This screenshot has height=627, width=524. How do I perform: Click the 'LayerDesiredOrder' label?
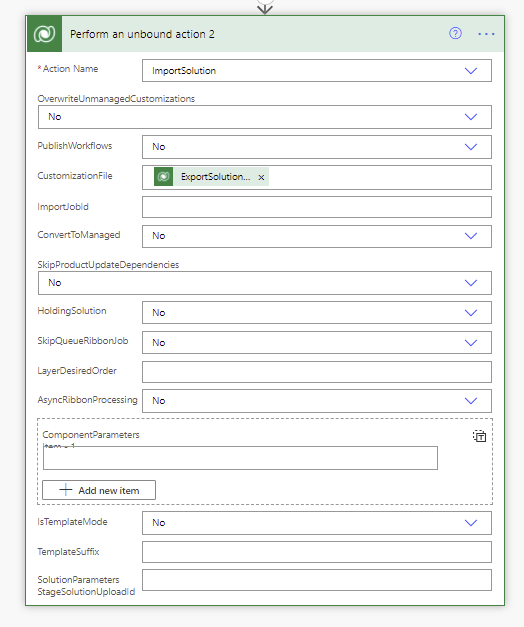coord(77,371)
